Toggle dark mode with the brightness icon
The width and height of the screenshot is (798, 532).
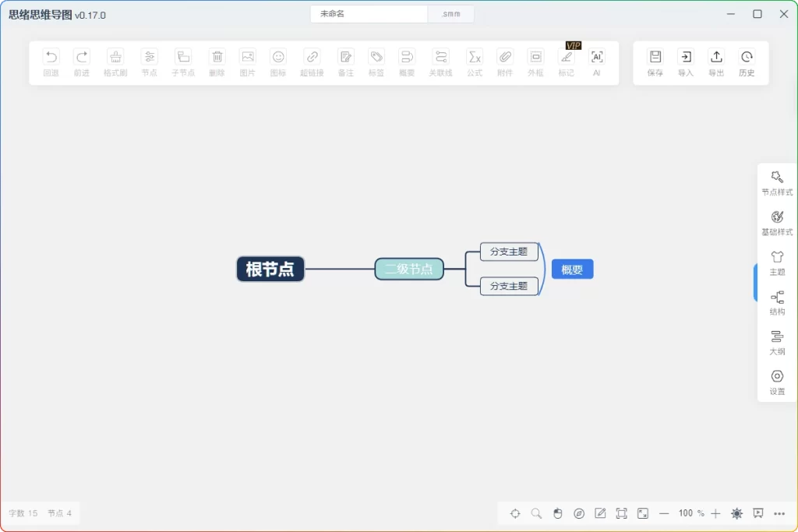(736, 513)
